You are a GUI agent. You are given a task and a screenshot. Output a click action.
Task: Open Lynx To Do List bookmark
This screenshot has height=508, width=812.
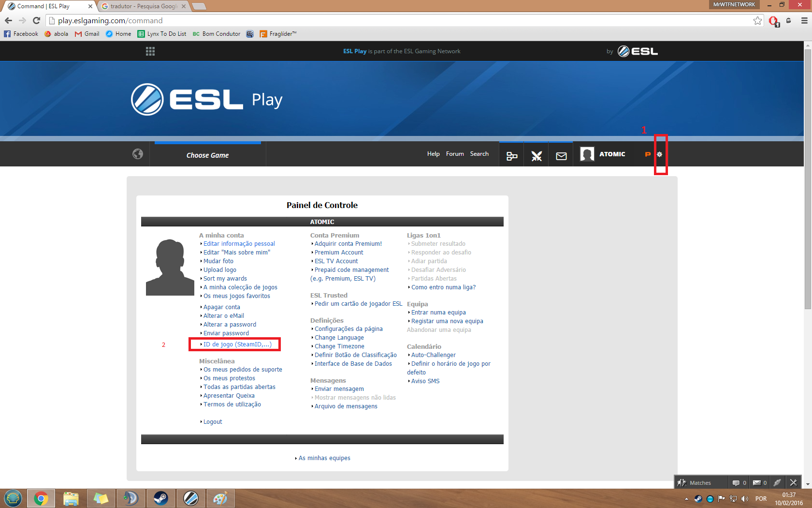click(x=162, y=34)
